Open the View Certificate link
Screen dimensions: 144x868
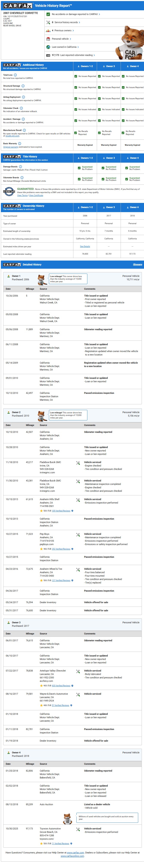36,195
